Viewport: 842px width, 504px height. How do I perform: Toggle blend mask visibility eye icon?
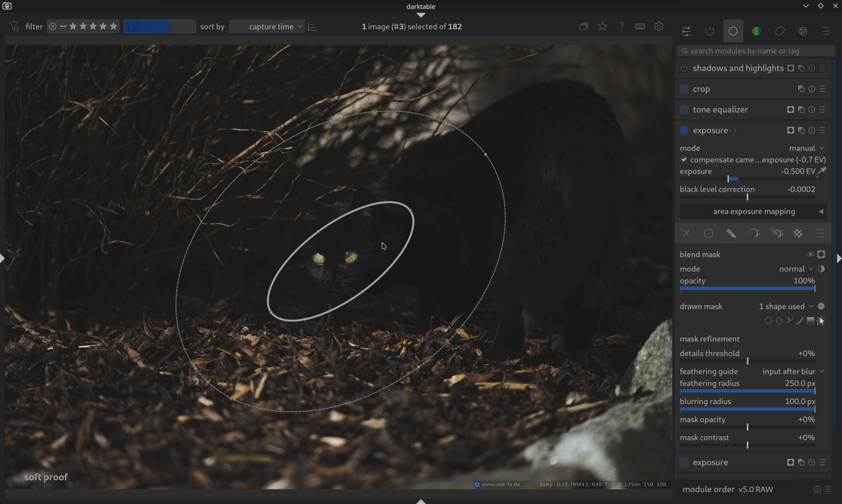pyautogui.click(x=810, y=255)
